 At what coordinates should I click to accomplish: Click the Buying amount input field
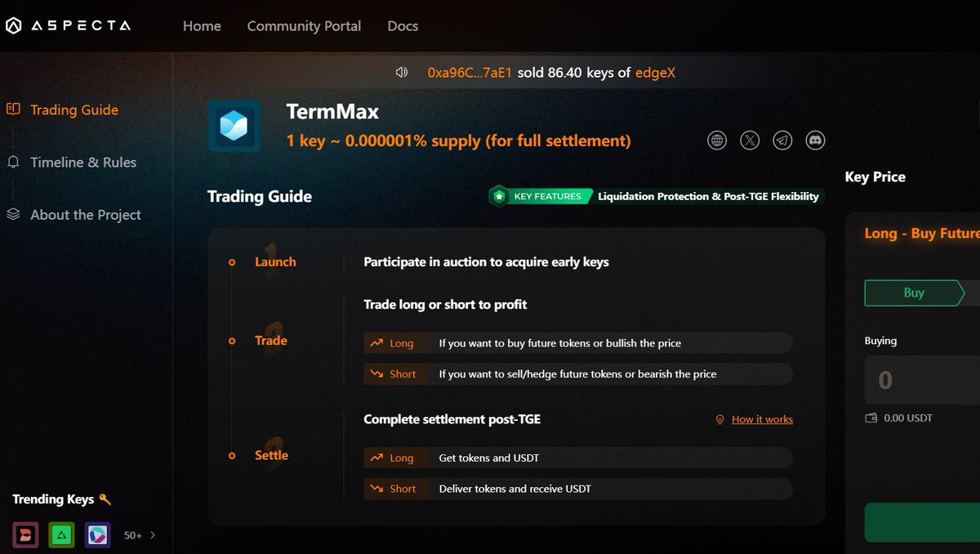click(x=922, y=380)
